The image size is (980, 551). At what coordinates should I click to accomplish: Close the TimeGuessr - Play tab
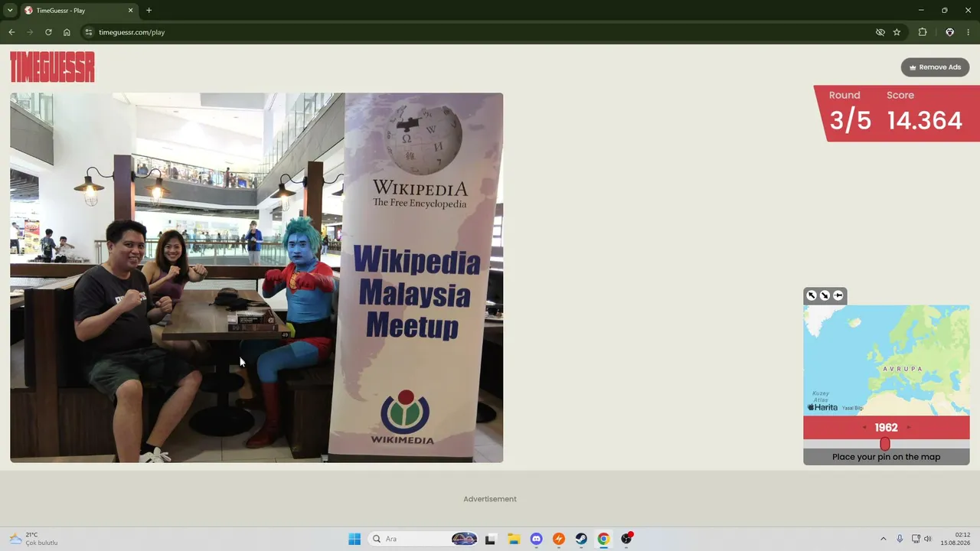(130, 11)
